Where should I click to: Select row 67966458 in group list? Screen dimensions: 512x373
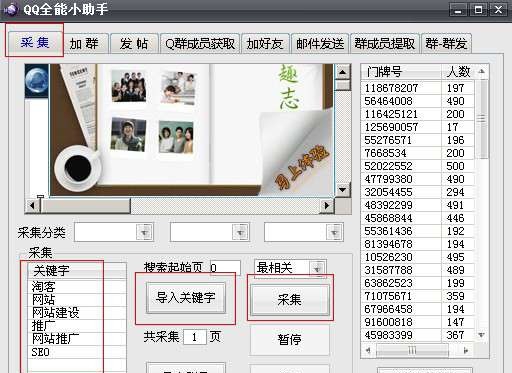417,309
